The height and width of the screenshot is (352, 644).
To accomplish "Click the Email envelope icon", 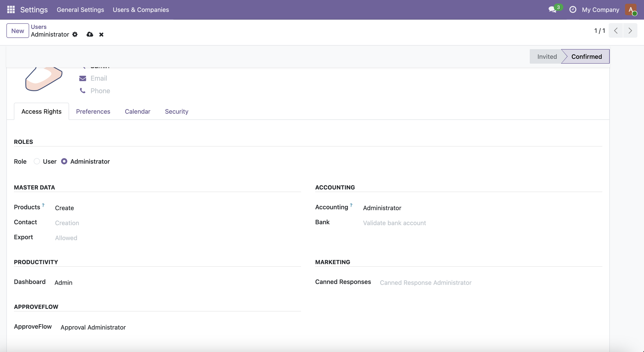I will [x=83, y=78].
